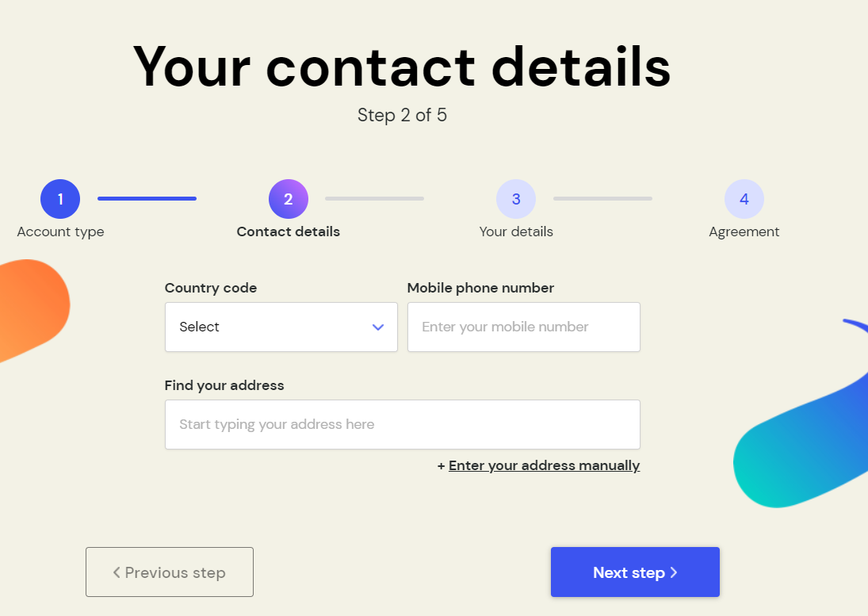Click the Find your address field
868x616 pixels.
(x=403, y=424)
